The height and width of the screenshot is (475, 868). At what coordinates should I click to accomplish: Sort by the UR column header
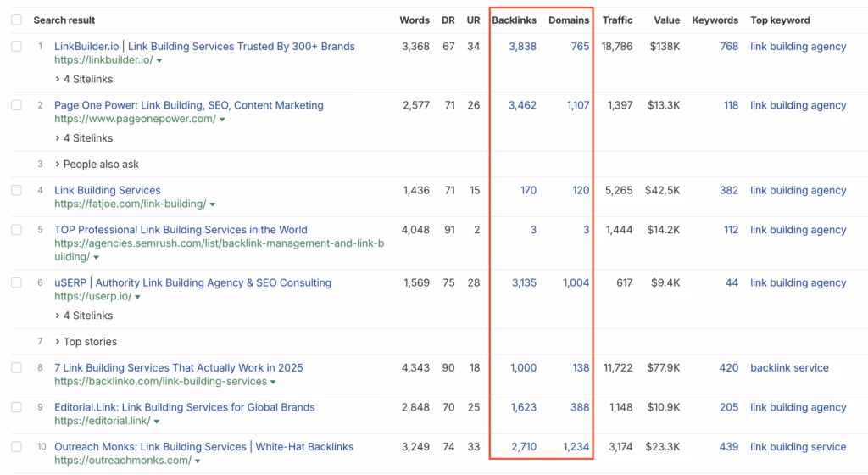tap(473, 20)
